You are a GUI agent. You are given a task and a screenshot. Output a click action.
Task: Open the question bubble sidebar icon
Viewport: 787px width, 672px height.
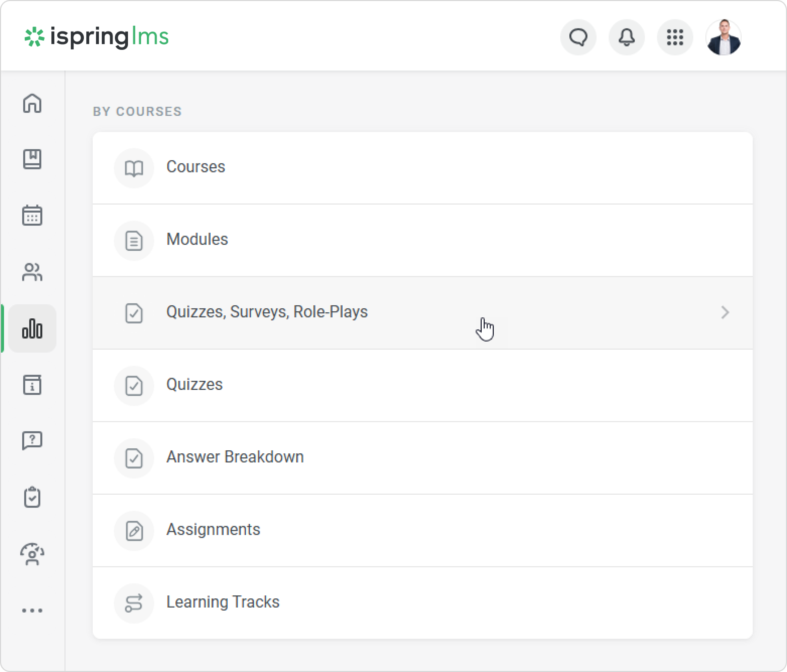click(x=32, y=441)
